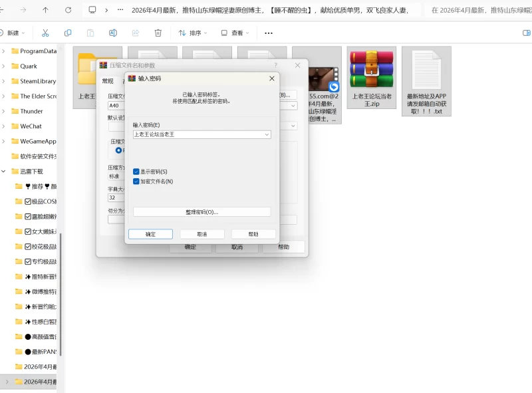Select the 迅雷下载 folder in tree
The image size is (532, 393).
[27, 172]
